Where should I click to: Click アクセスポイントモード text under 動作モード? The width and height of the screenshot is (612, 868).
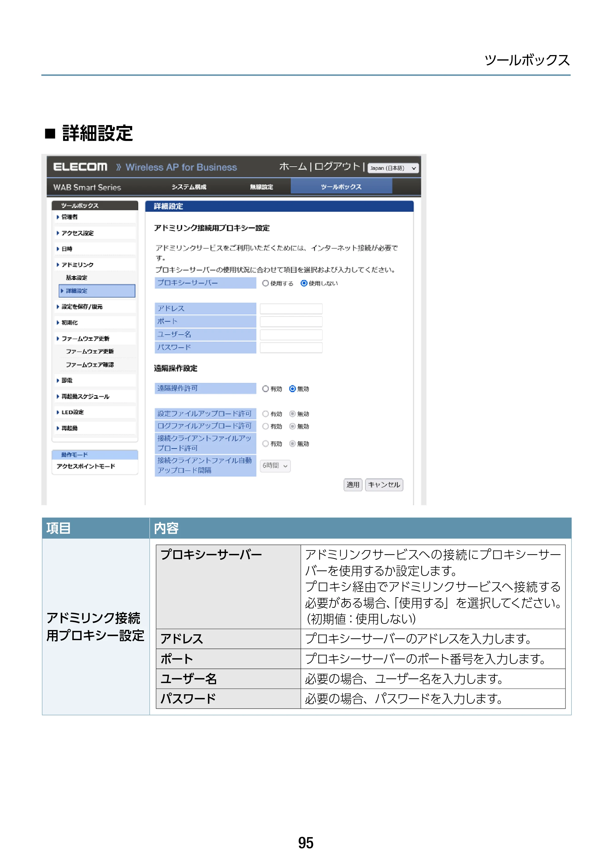(86, 466)
